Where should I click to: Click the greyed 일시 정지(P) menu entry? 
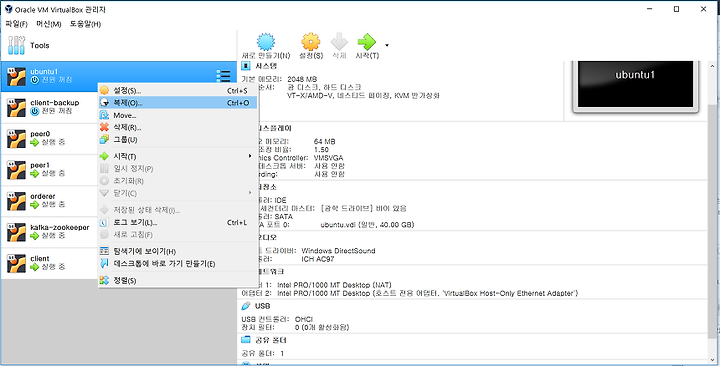pyautogui.click(x=177, y=169)
